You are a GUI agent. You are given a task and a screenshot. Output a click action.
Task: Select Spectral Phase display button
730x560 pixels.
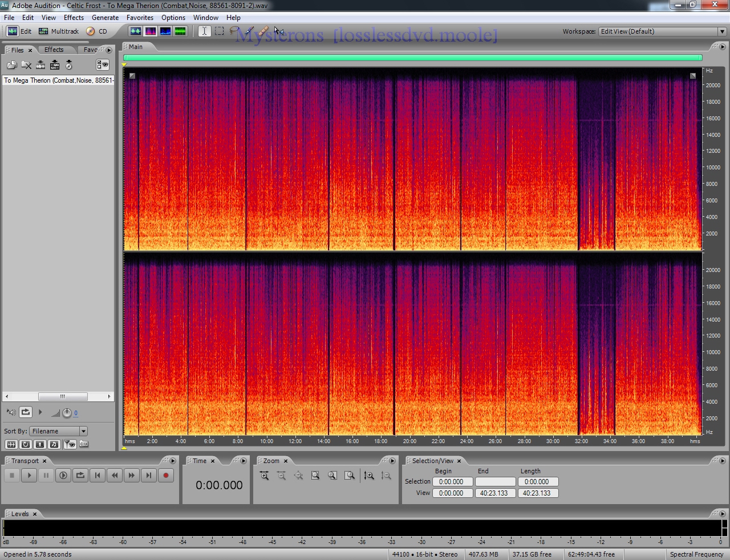coord(180,31)
